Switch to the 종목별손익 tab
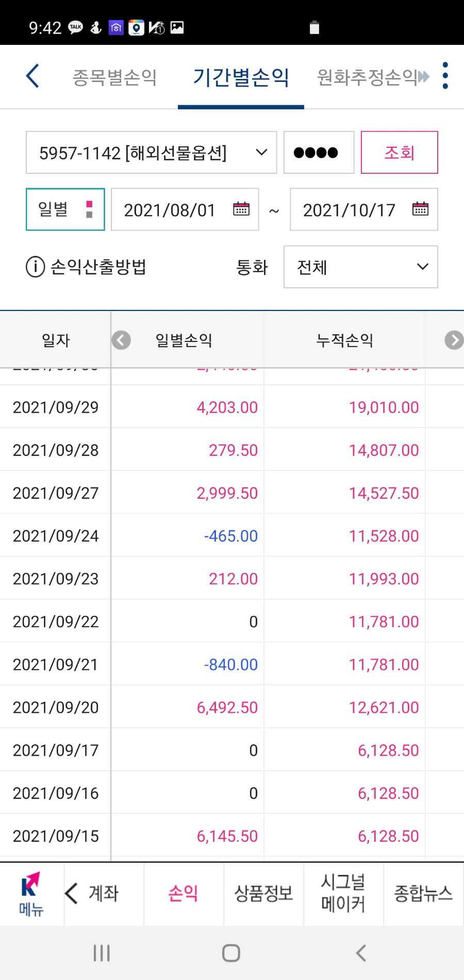This screenshot has width=464, height=980. 114,77
